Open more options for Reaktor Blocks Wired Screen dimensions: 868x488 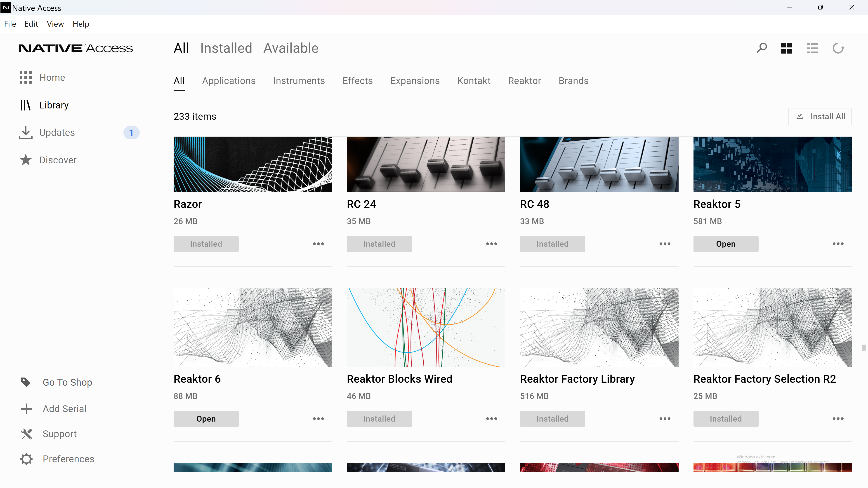[x=492, y=419]
